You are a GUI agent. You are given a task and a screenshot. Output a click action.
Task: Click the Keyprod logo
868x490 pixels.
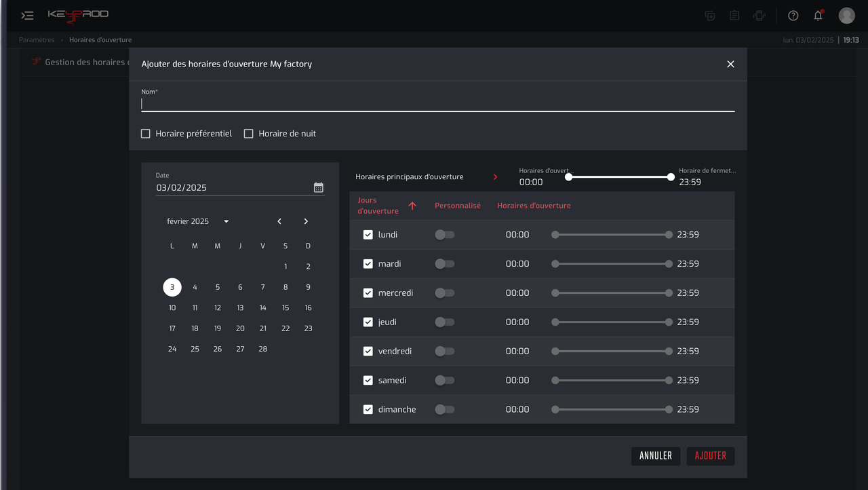point(78,15)
